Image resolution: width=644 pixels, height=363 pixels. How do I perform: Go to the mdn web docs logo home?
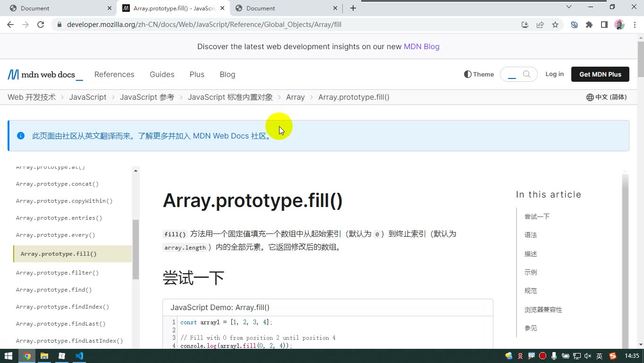[x=45, y=75]
